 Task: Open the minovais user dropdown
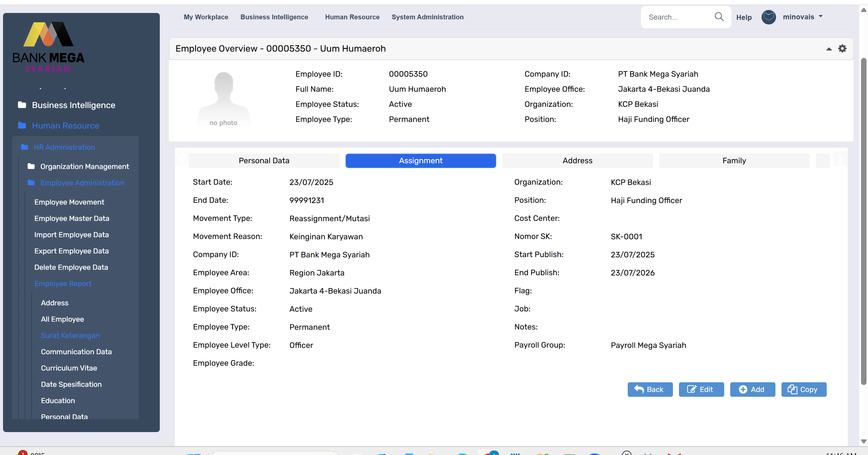[803, 17]
